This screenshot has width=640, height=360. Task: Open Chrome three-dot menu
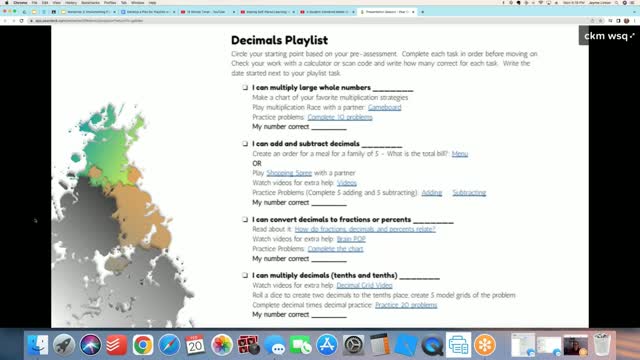tap(635, 20)
